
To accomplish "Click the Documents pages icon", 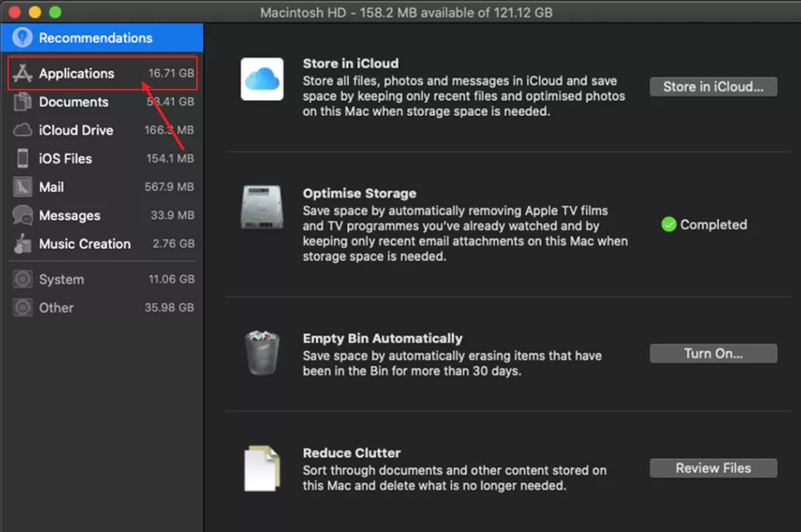I will coord(22,102).
